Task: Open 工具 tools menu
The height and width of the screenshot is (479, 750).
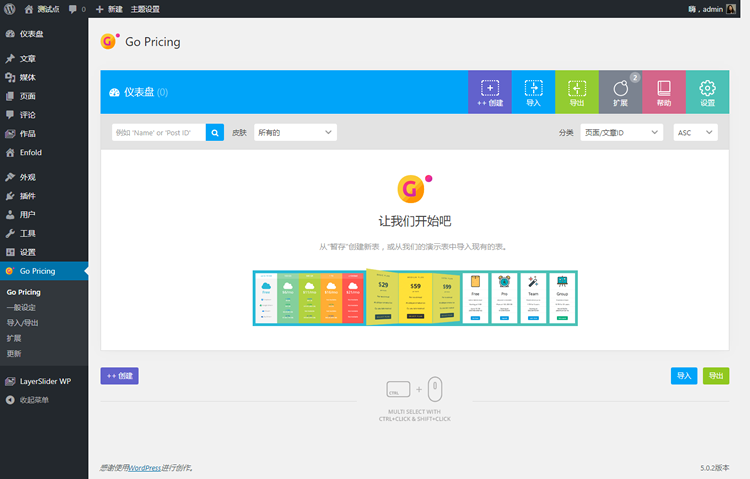Action: point(44,234)
